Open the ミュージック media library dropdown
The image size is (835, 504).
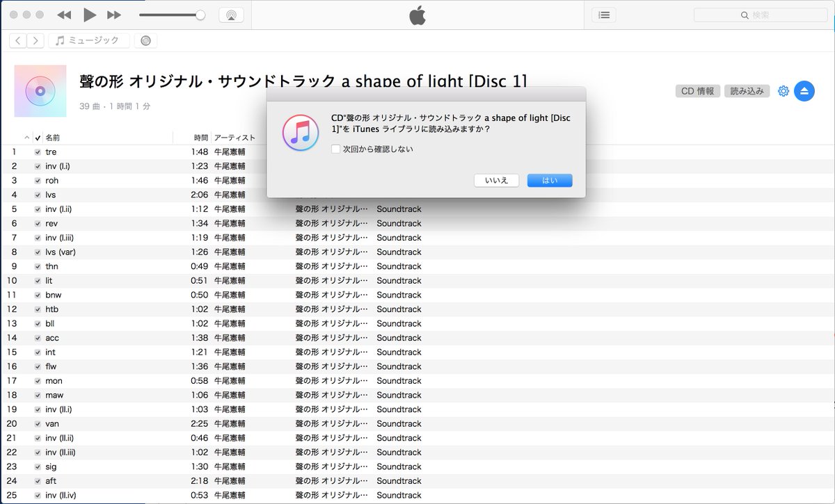[88, 40]
